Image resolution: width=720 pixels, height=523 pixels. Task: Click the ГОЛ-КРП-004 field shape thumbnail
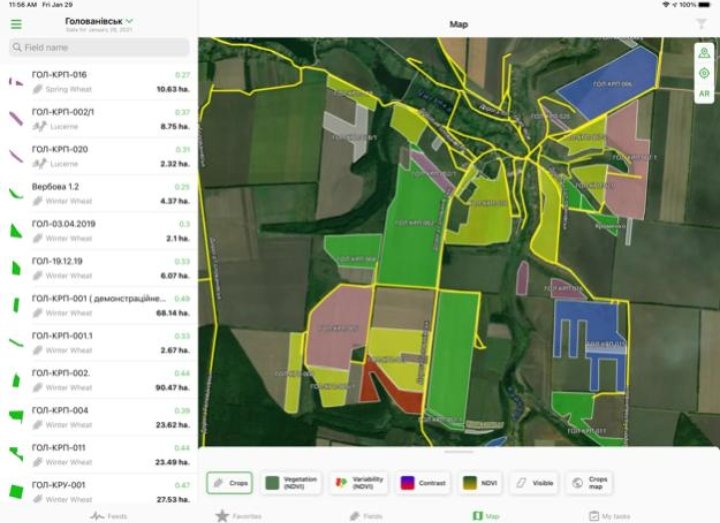16,416
